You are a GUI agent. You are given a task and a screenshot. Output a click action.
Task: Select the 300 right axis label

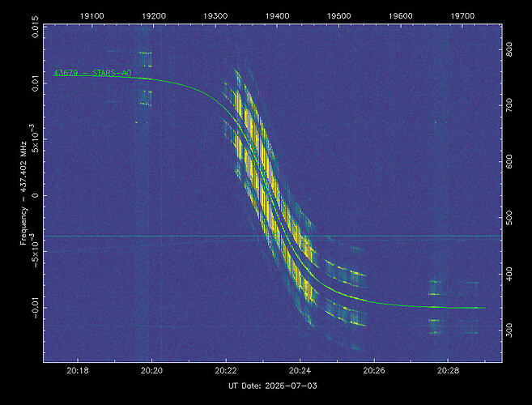pyautogui.click(x=509, y=330)
